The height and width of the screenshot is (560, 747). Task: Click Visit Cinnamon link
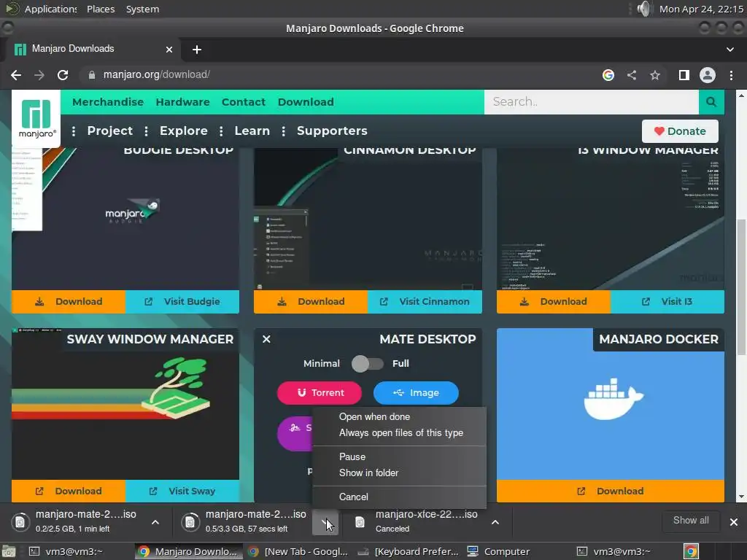tap(425, 302)
